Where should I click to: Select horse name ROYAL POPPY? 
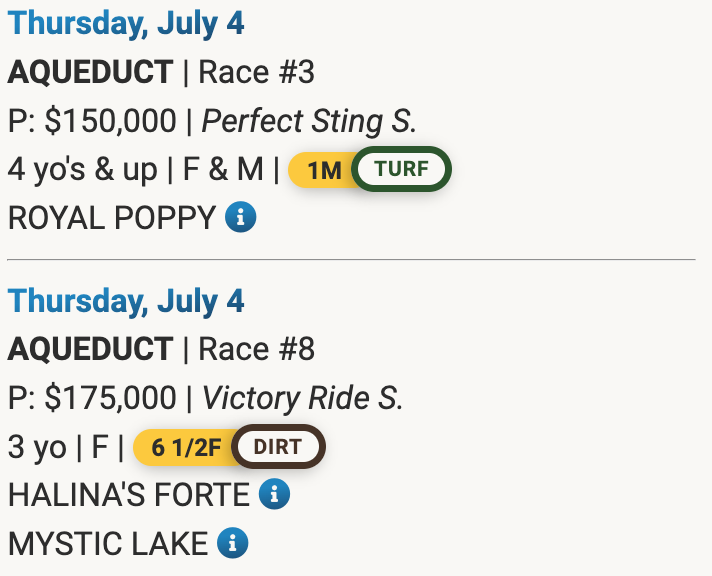[x=112, y=217]
